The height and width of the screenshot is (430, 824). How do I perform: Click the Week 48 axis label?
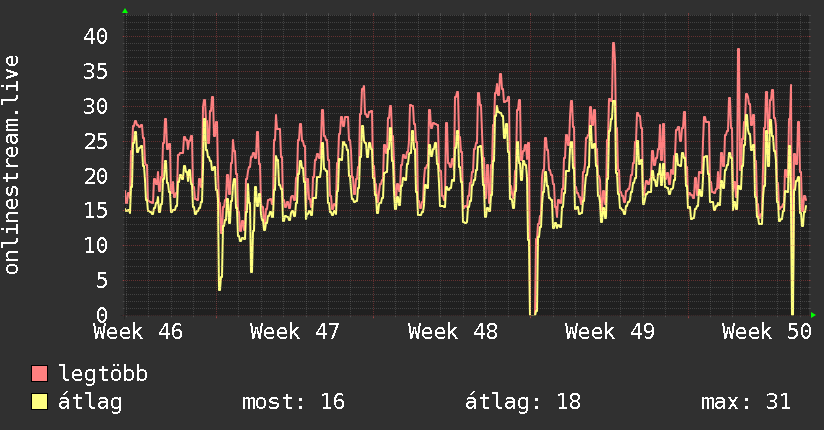coord(452,332)
